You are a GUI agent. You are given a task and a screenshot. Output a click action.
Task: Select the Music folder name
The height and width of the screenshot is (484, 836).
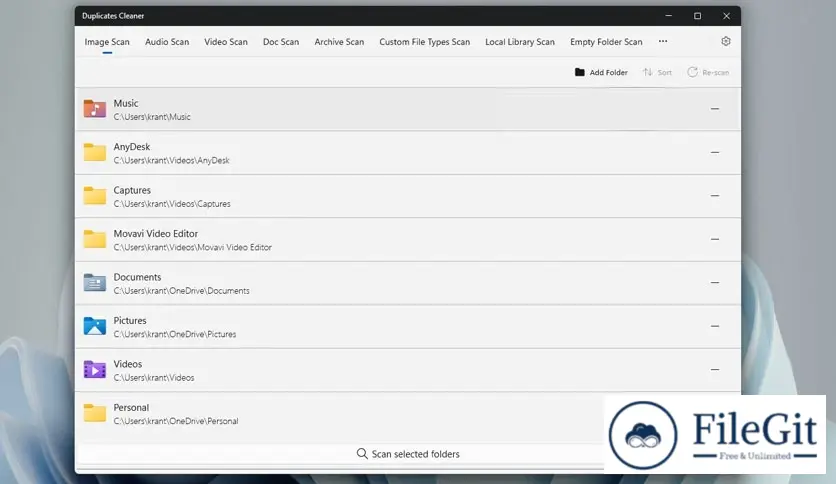[126, 103]
